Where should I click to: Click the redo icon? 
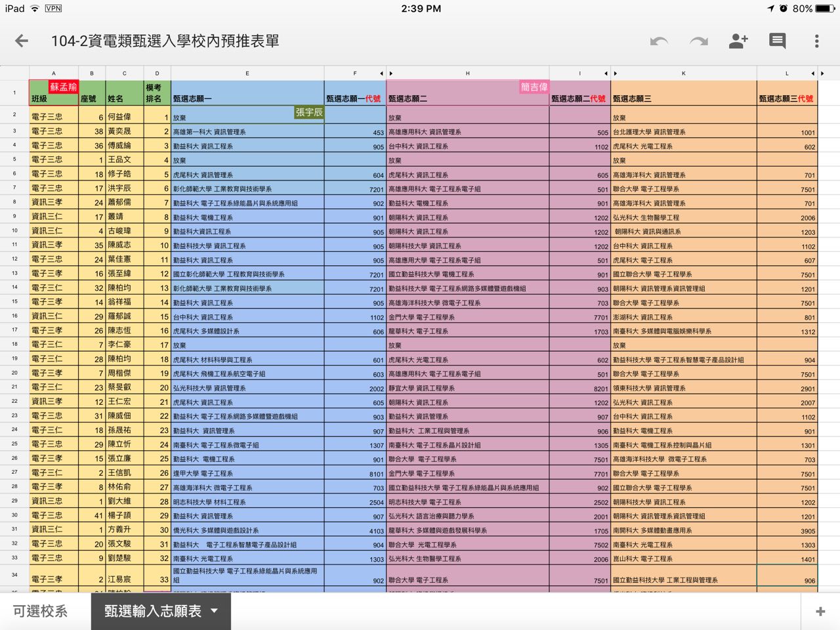click(699, 41)
